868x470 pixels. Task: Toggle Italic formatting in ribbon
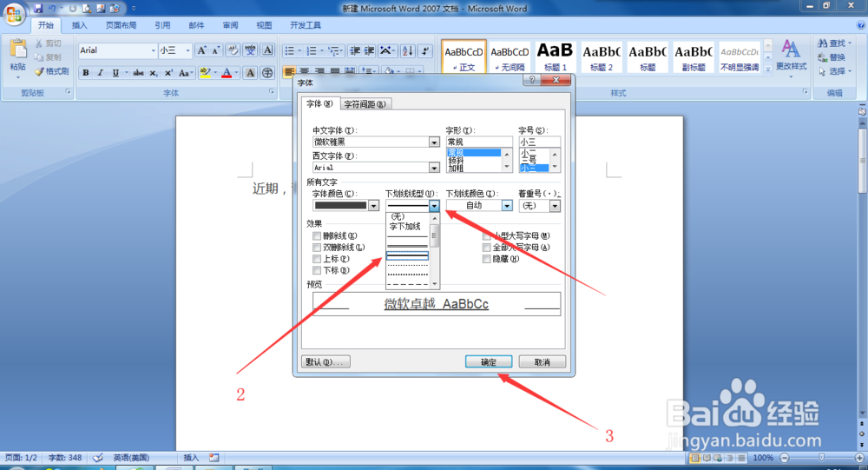click(x=100, y=73)
